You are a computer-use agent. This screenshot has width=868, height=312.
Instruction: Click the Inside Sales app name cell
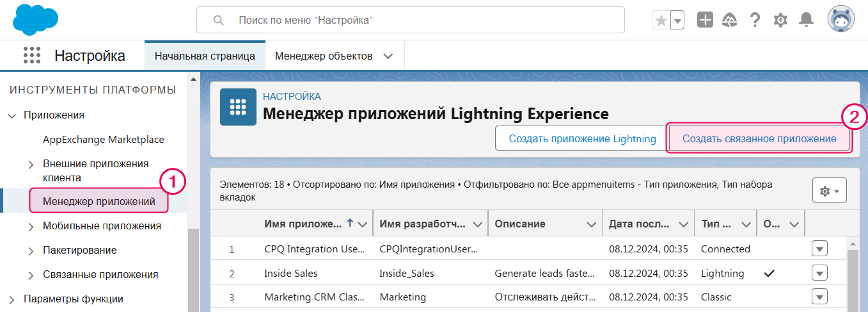coord(291,273)
